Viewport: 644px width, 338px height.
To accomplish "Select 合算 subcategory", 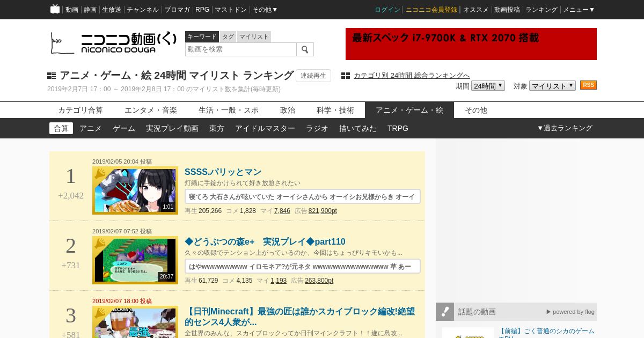I will point(61,128).
